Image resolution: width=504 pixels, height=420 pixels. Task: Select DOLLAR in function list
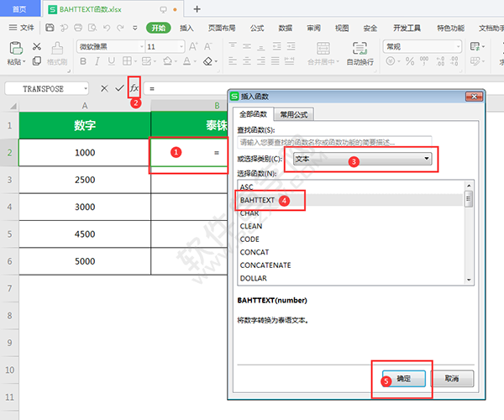coord(350,278)
